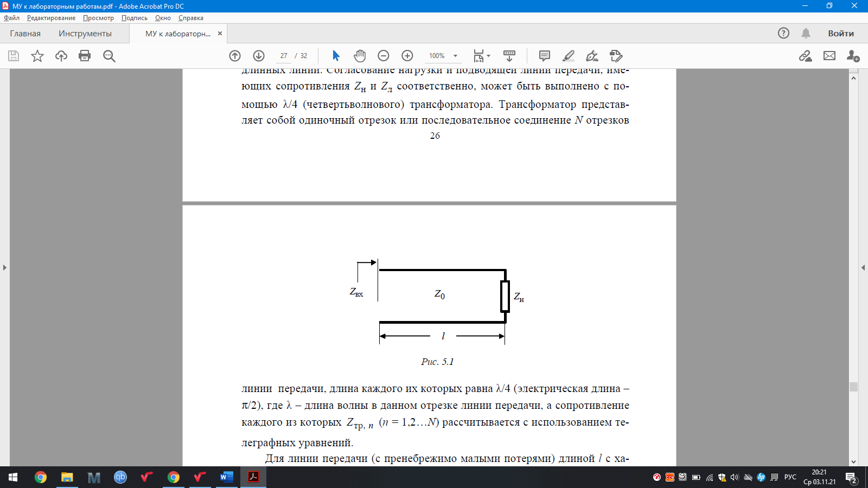This screenshot has height=488, width=868.
Task: Save the PDF file with the floppy icon
Action: tap(14, 56)
